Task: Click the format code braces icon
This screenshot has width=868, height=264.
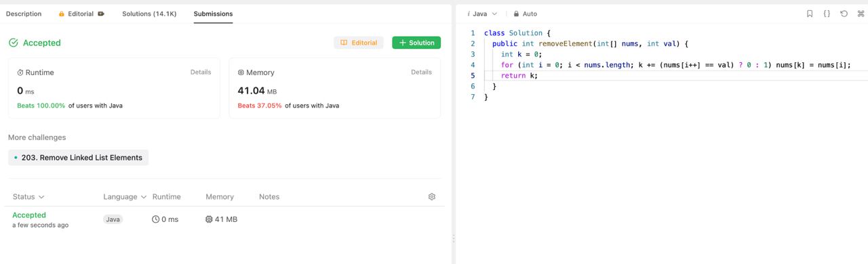Action: 827,14
